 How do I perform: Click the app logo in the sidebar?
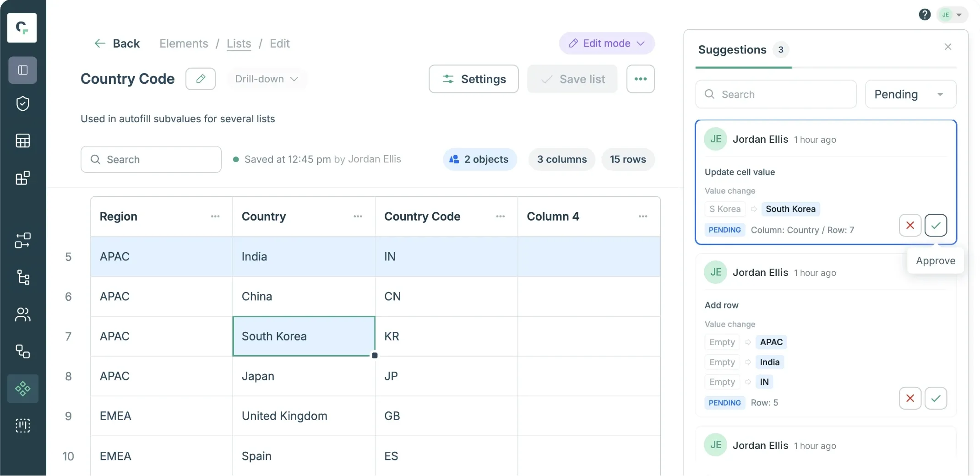pos(22,28)
